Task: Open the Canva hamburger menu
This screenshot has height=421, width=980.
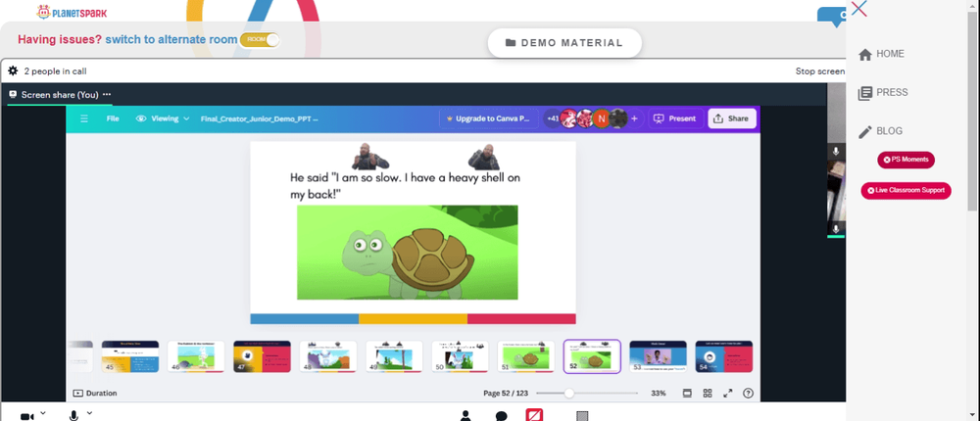Action: (84, 118)
